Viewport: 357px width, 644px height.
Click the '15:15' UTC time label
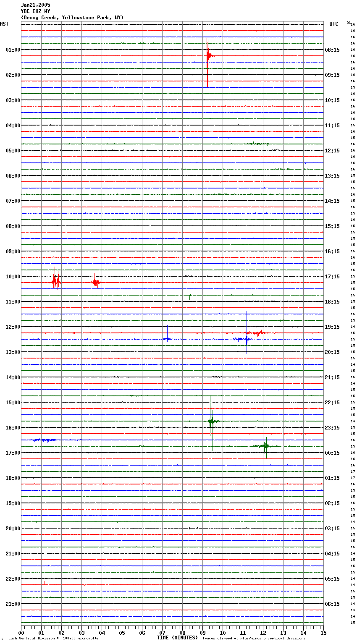[x=332, y=226]
